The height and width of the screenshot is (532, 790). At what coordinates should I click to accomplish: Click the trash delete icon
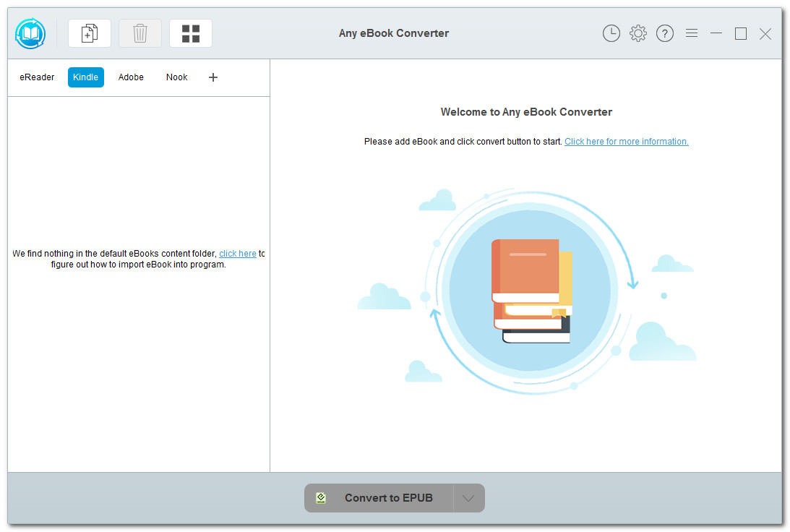click(140, 33)
